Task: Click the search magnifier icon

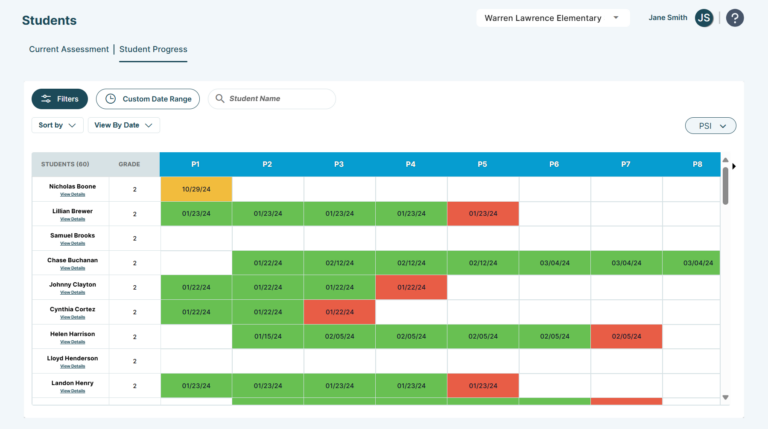Action: [220, 98]
